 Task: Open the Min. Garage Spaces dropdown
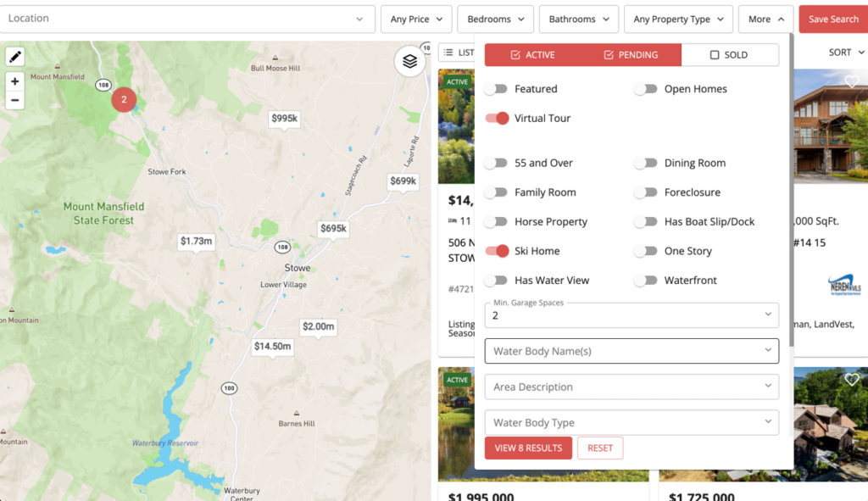click(x=632, y=315)
